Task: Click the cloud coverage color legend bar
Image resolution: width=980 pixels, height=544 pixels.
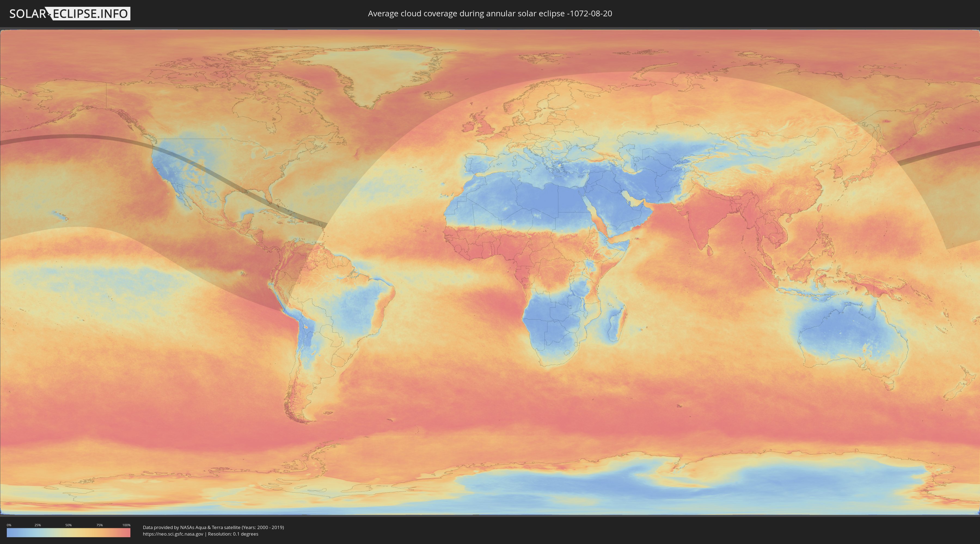Action: [69, 533]
